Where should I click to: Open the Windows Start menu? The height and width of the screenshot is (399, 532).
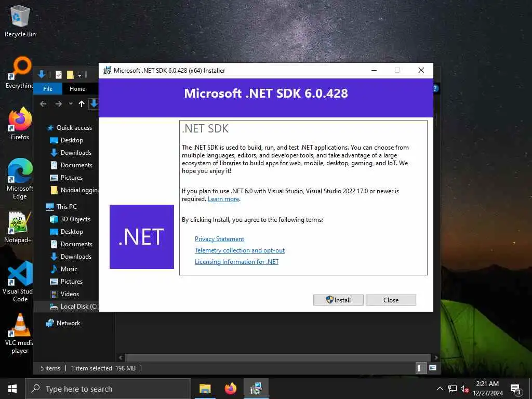12,389
